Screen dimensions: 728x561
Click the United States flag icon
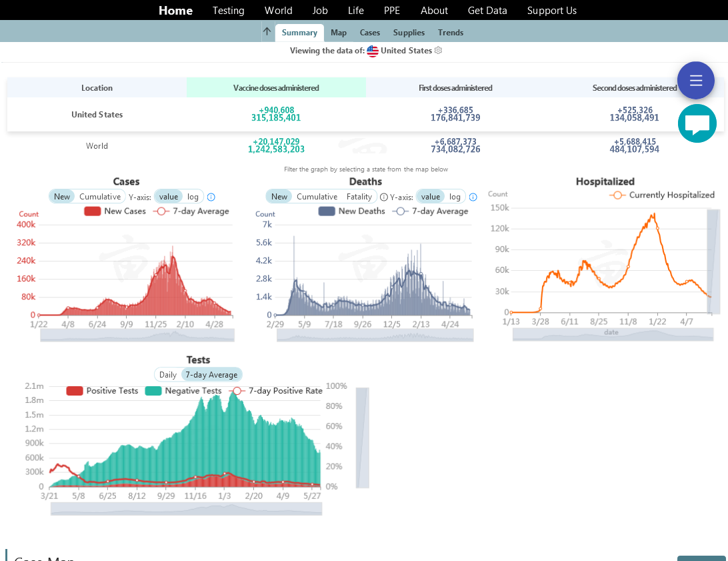click(x=373, y=51)
